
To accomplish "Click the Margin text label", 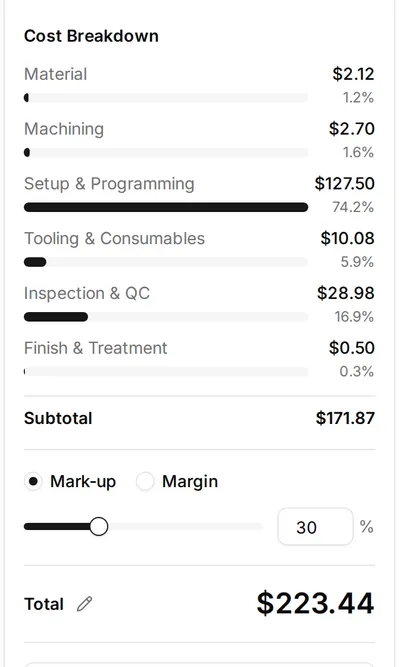I will (x=190, y=482).
